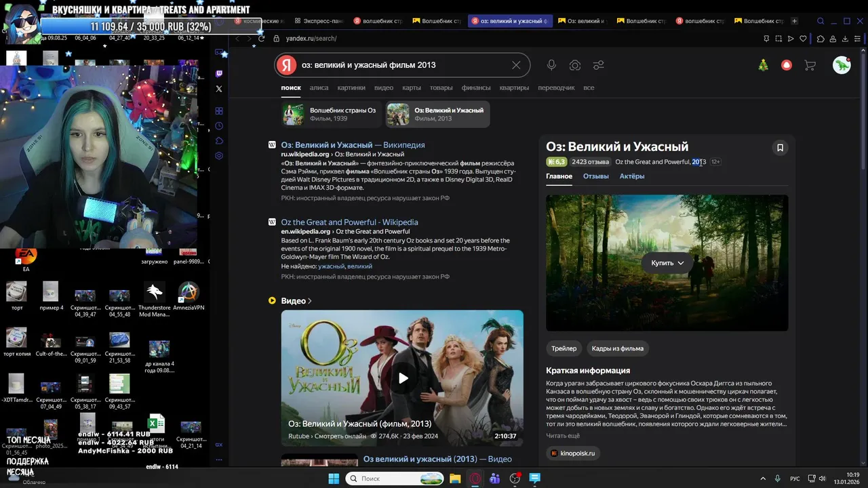Click in the Yandex search input field
Screen dimensions: 868x488
click(x=401, y=65)
